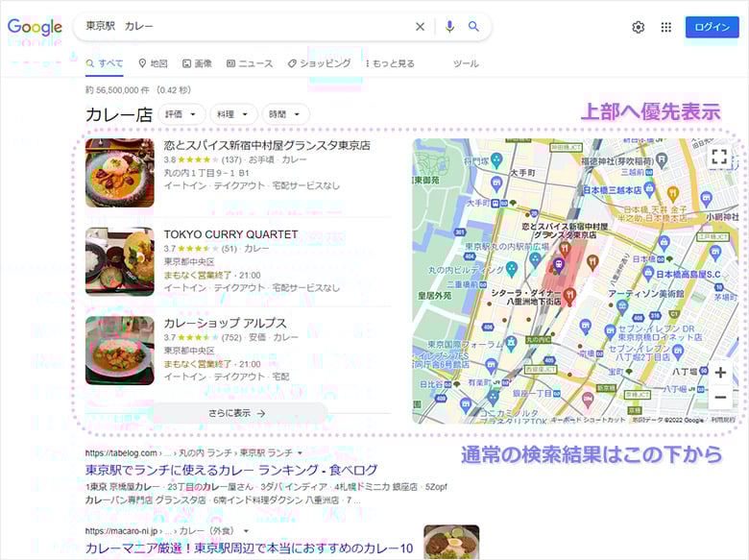Viewport: 749px width, 560px height.
Task: Open settings gear icon
Action: tap(639, 27)
